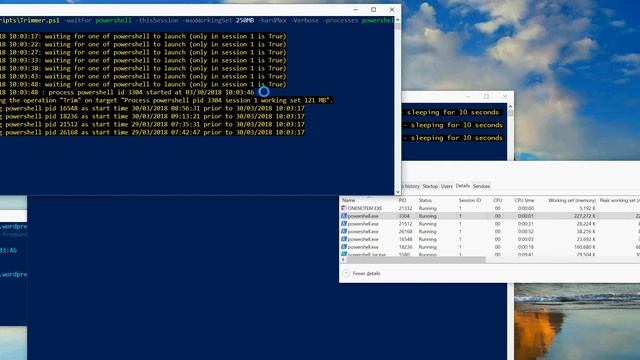640x360 pixels.
Task: Sort by the CPU column header
Action: pos(497,200)
